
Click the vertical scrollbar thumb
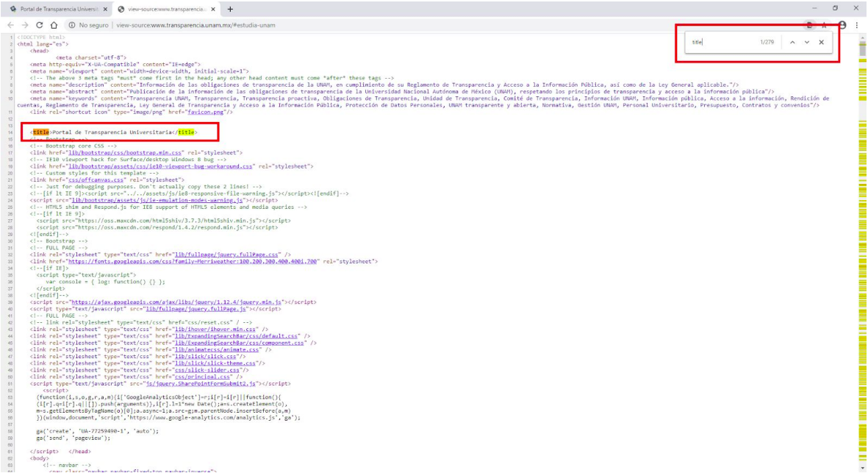pos(862,49)
